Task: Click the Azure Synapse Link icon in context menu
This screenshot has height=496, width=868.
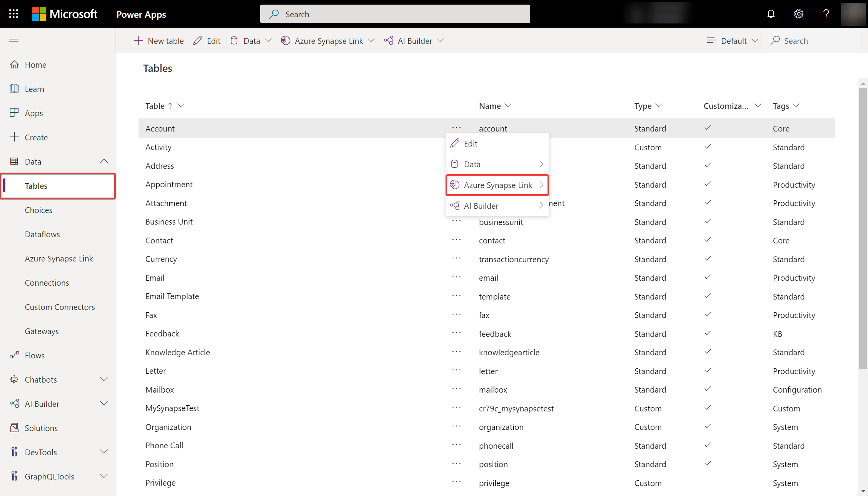Action: [x=454, y=185]
